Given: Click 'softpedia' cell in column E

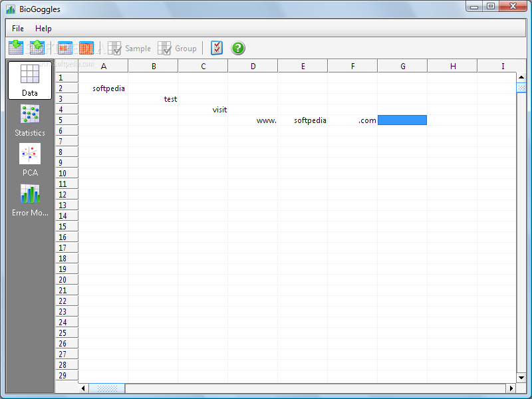Looking at the screenshot, I should 303,120.
